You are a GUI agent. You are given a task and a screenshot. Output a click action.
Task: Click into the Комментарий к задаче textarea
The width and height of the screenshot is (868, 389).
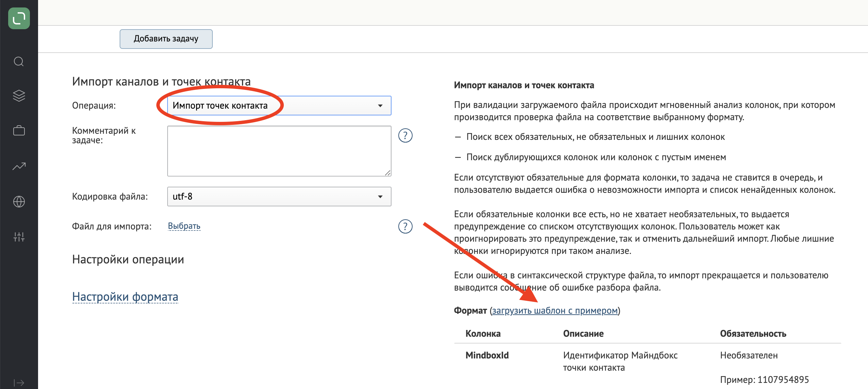(279, 151)
